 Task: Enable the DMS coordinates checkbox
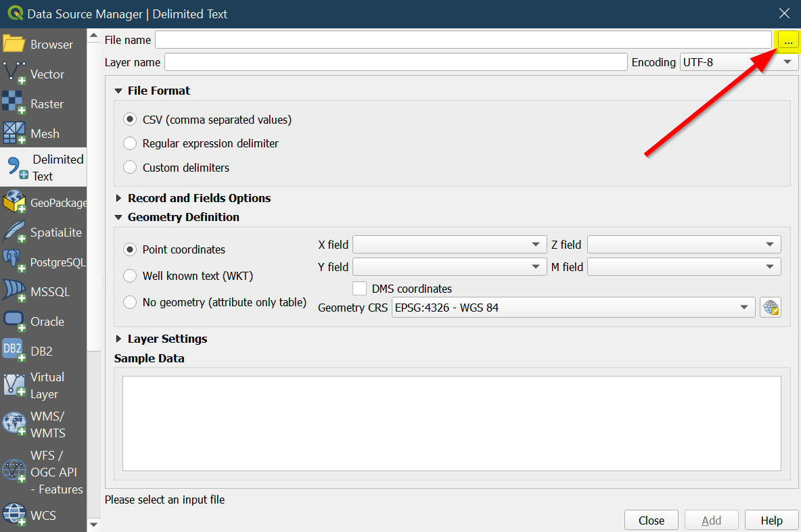coord(360,289)
